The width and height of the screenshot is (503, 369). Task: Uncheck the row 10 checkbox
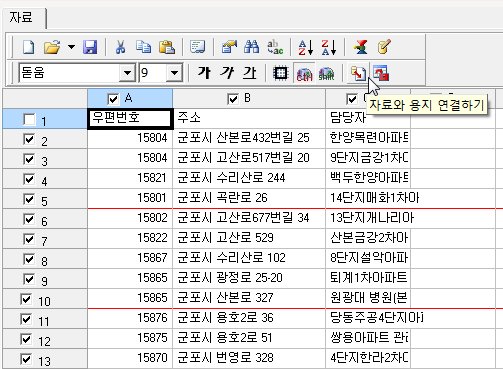26,299
